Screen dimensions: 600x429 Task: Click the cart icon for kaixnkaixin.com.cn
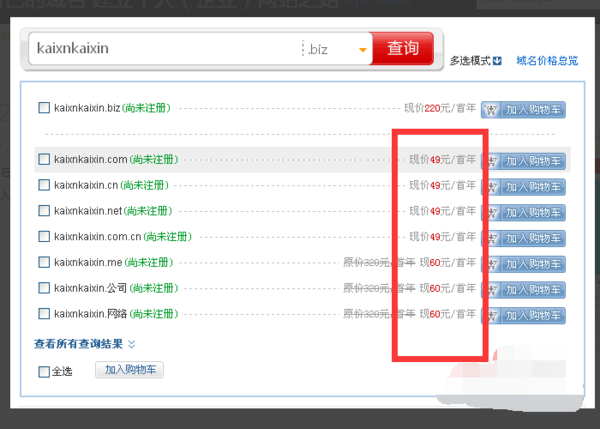(x=493, y=238)
